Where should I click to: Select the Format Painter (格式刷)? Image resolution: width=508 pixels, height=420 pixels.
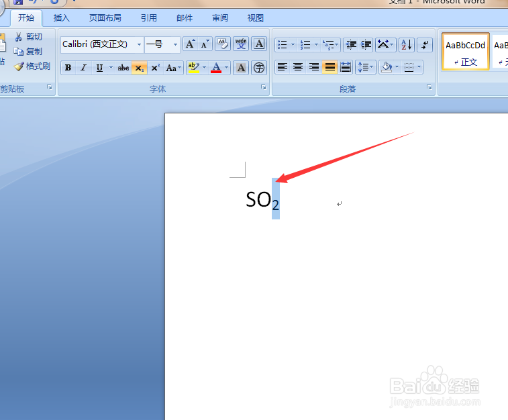(32, 66)
